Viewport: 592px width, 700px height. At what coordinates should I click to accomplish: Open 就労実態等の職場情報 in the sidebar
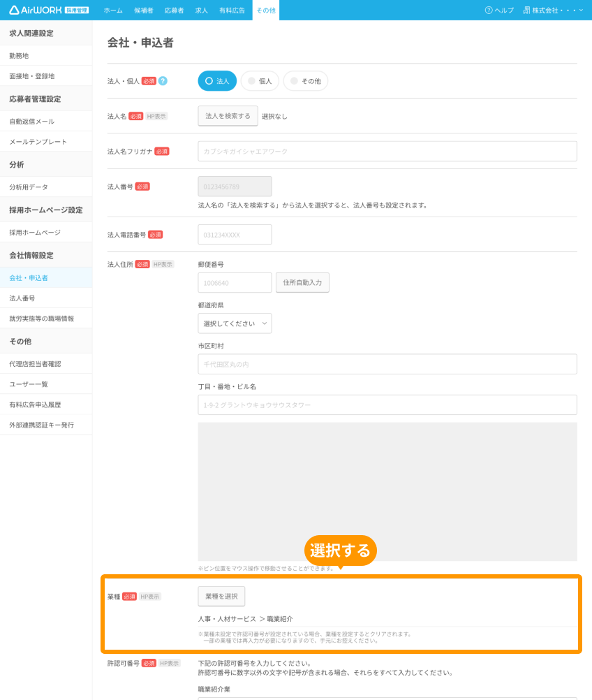pos(46,319)
